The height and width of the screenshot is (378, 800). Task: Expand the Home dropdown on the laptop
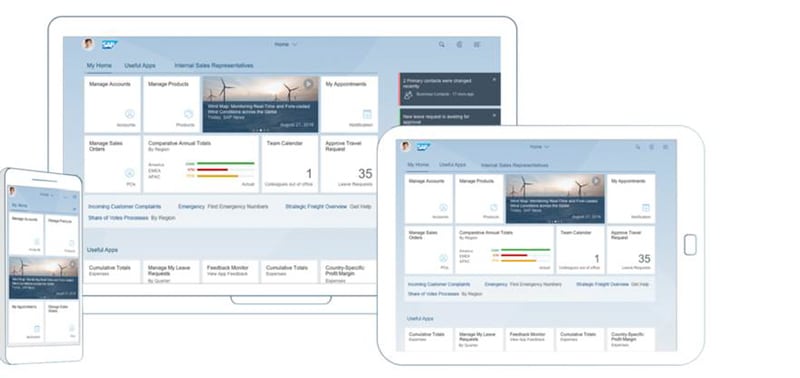[286, 44]
